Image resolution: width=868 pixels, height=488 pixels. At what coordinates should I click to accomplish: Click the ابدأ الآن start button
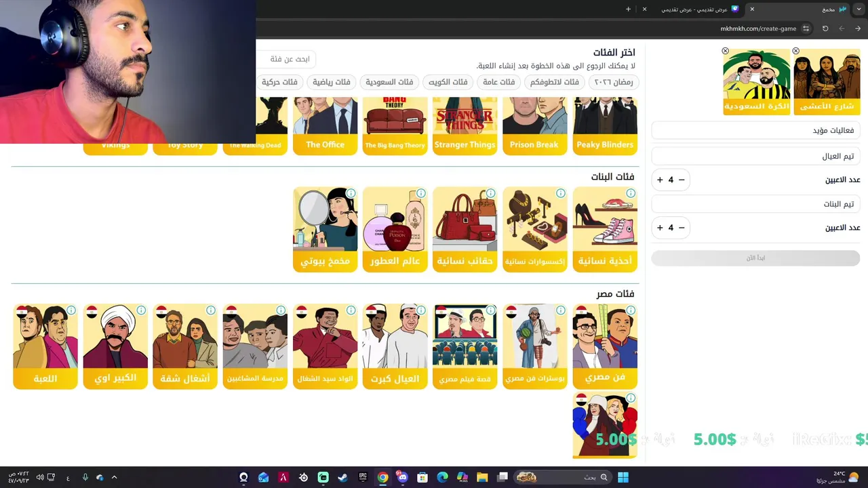click(x=755, y=258)
